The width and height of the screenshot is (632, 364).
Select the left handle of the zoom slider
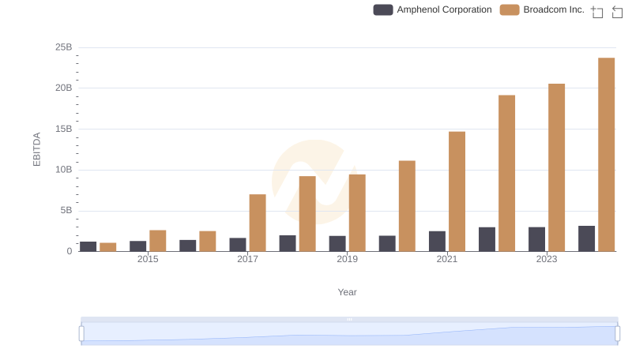point(81,334)
